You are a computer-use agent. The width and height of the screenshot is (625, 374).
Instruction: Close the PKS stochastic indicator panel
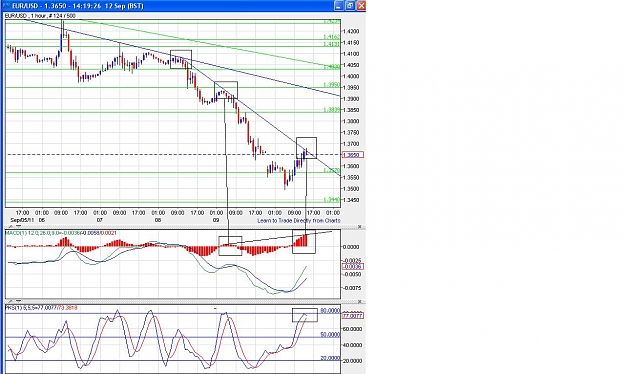click(360, 301)
